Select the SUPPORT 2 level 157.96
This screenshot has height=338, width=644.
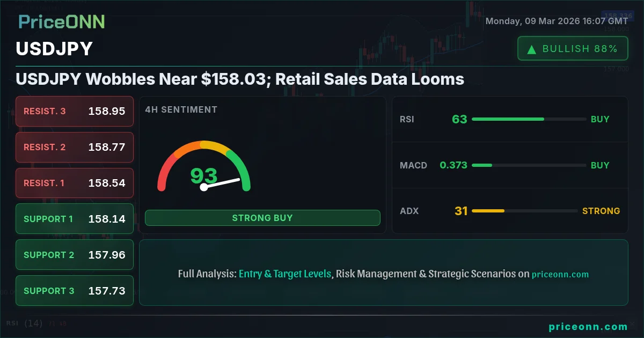(x=75, y=255)
